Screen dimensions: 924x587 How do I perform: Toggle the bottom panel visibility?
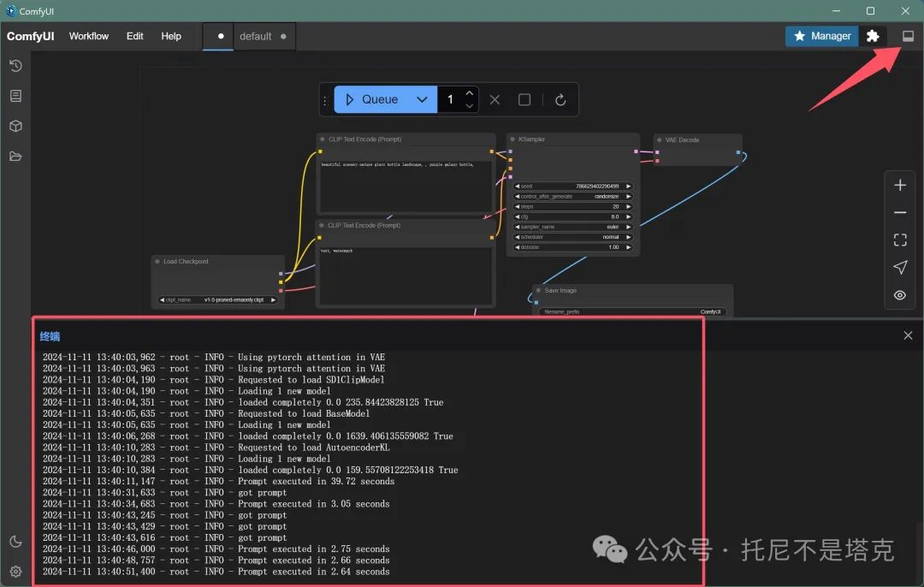click(908, 36)
